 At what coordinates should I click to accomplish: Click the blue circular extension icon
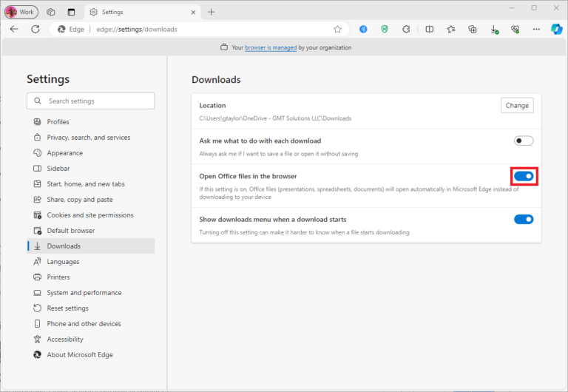coord(363,30)
